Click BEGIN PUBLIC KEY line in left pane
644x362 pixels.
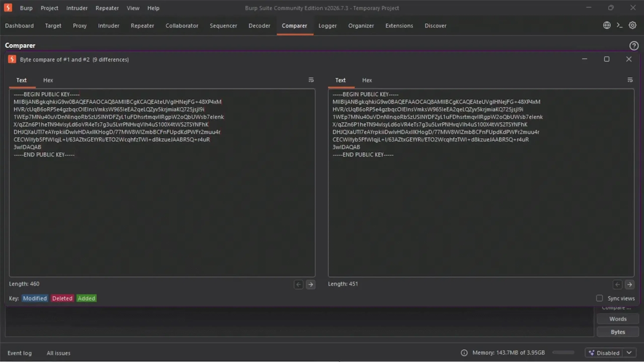(x=46, y=94)
